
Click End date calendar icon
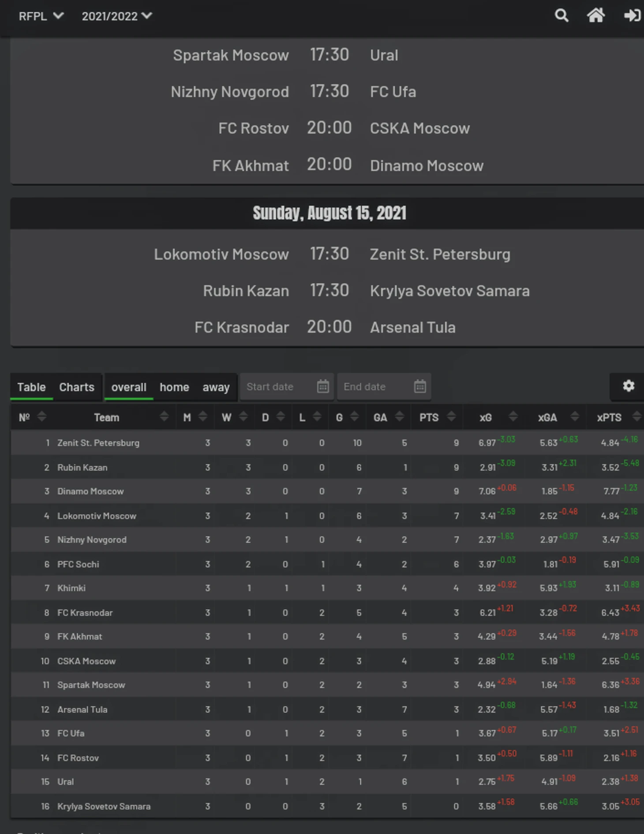[420, 387]
